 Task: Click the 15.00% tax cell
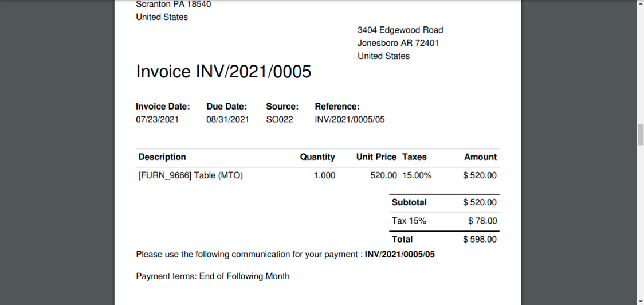pos(417,175)
